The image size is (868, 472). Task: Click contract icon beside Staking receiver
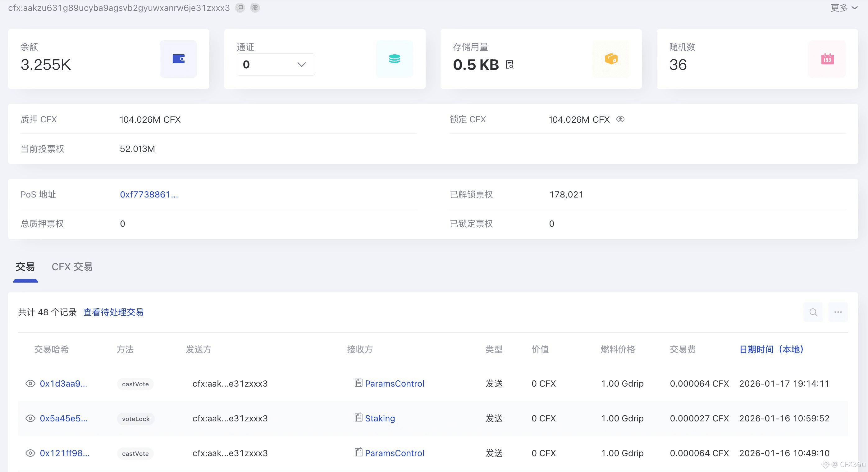[358, 417]
